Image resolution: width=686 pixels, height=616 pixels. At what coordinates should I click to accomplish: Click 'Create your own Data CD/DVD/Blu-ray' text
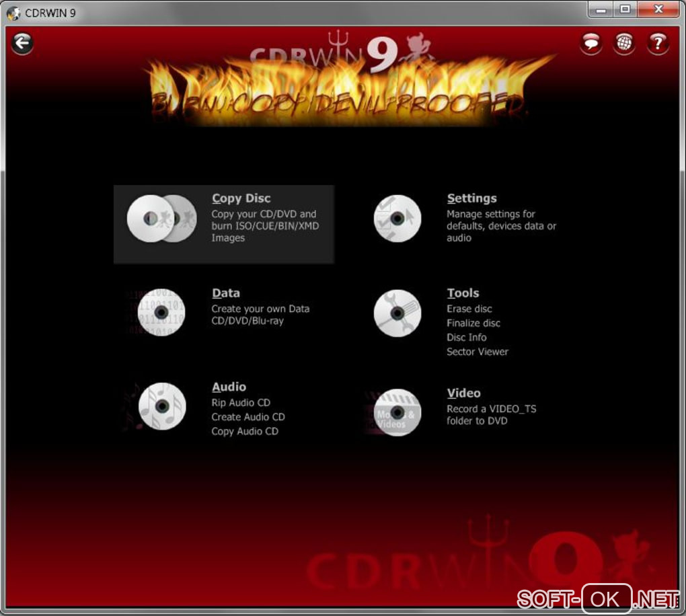[x=260, y=315]
